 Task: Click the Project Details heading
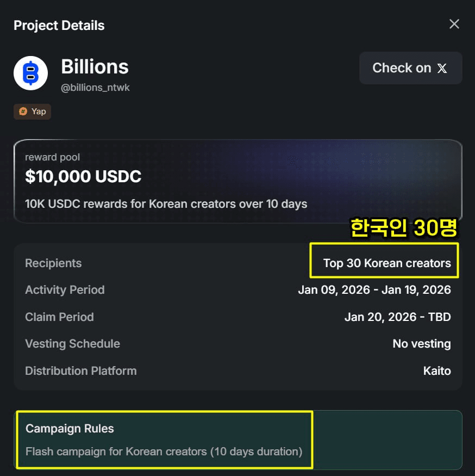59,26
